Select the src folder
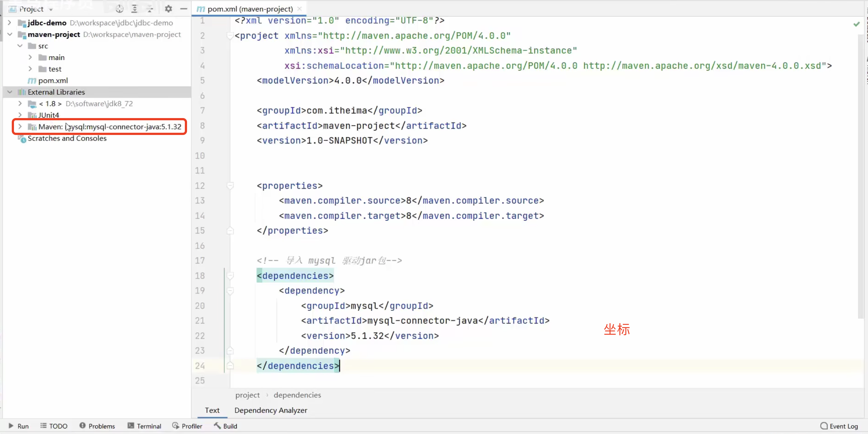This screenshot has height=434, width=868. (43, 46)
